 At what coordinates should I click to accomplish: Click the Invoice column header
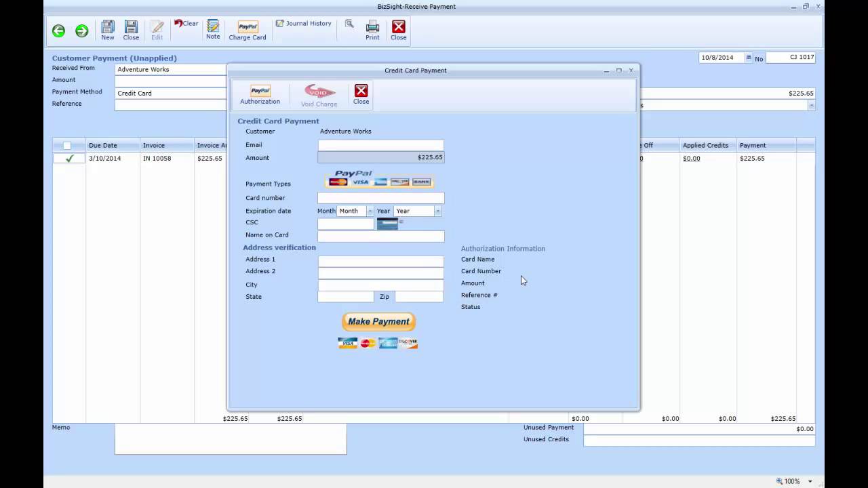coord(167,145)
